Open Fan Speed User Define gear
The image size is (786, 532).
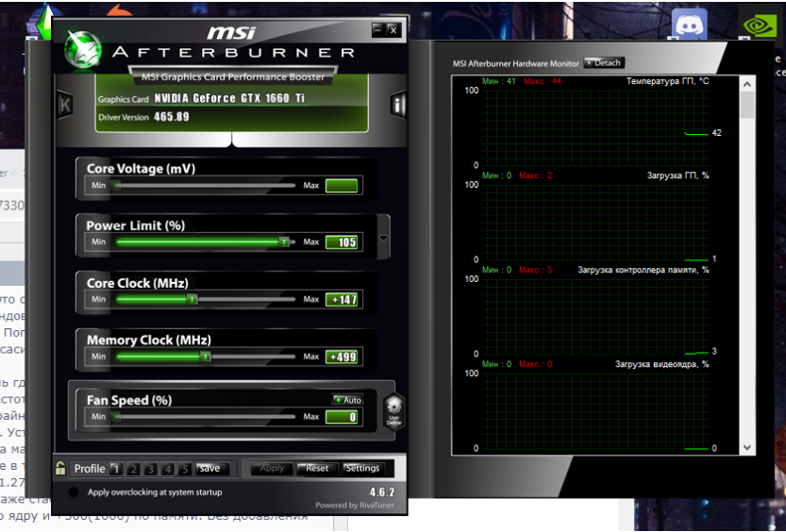(x=394, y=413)
